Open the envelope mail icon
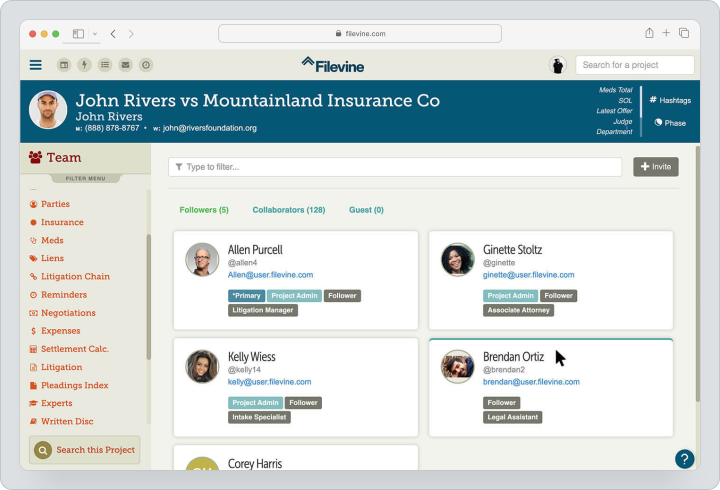This screenshot has width=720, height=490. point(125,65)
